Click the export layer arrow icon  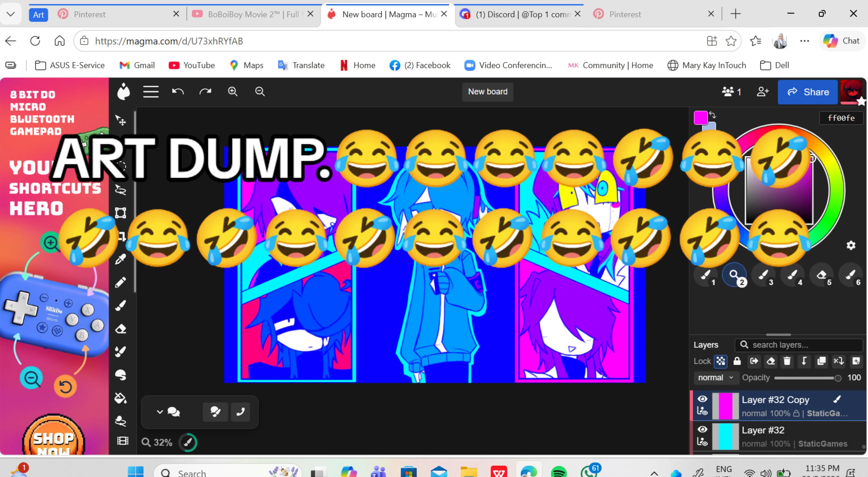coord(754,361)
